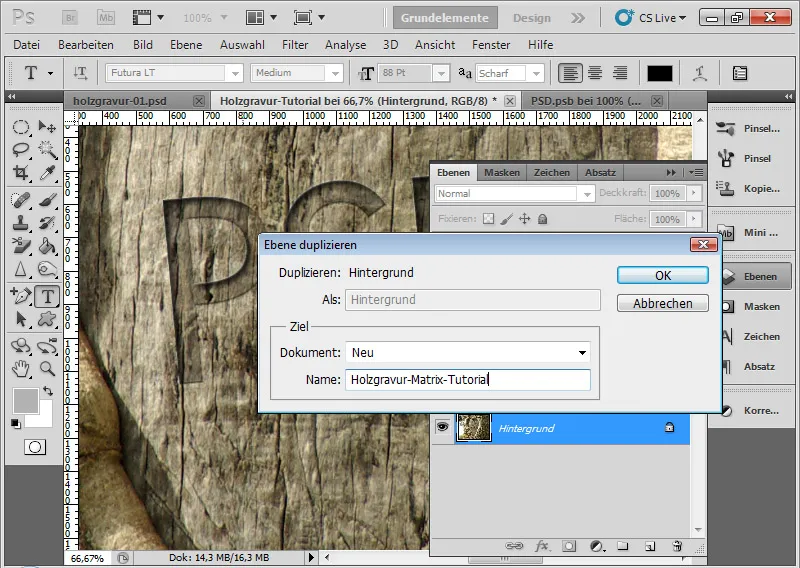Align text right
The height and width of the screenshot is (568, 800).
click(620, 73)
